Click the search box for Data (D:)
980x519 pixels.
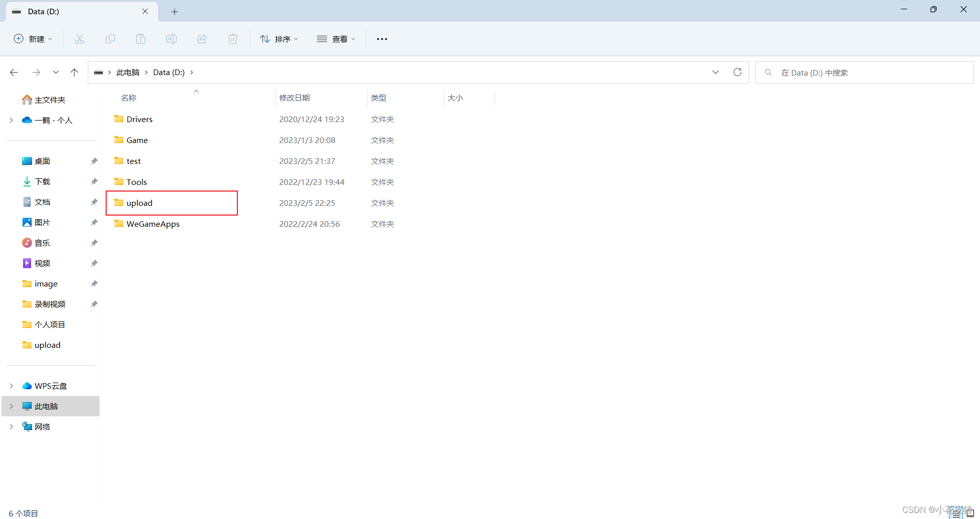coord(865,73)
